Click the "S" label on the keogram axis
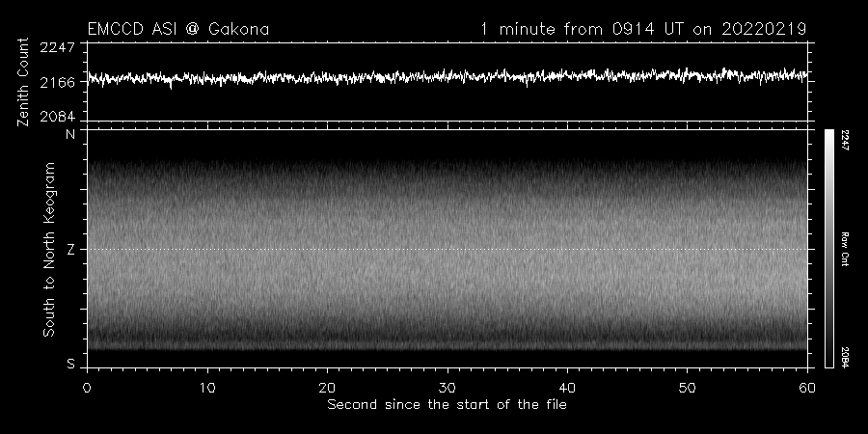This screenshot has height=434, width=868. point(70,365)
